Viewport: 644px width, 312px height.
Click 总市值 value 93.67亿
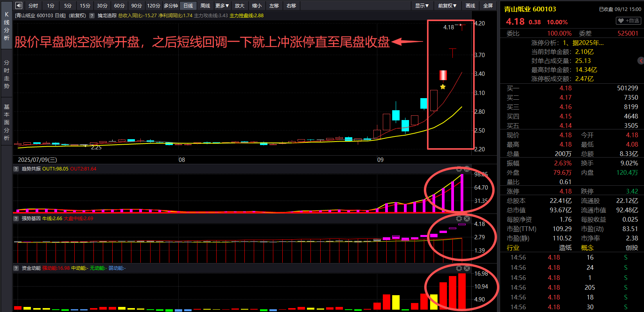click(x=561, y=210)
